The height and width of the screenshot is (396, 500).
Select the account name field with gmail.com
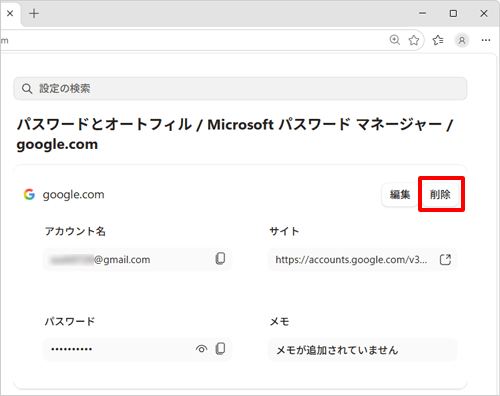click(137, 259)
